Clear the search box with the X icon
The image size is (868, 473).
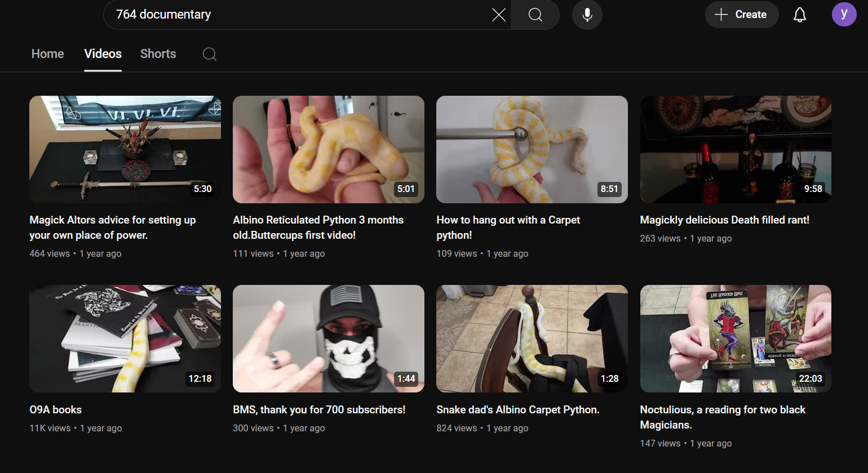[499, 15]
